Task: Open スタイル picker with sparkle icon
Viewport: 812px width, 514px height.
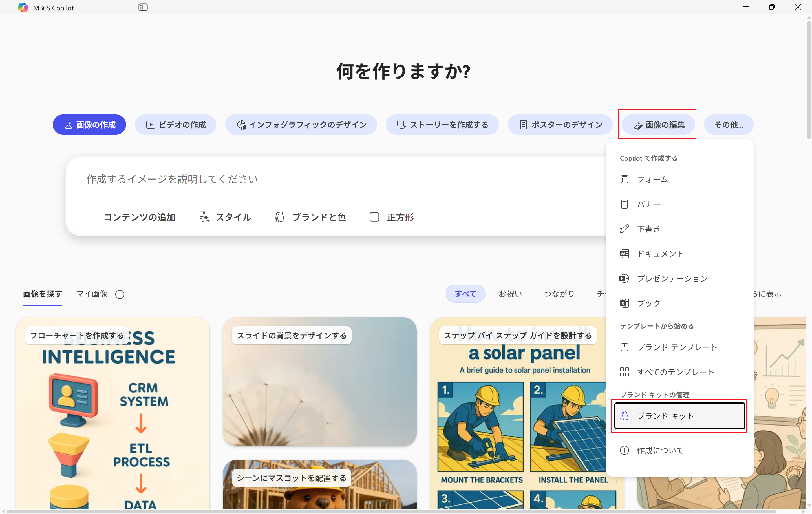Action: 225,217
